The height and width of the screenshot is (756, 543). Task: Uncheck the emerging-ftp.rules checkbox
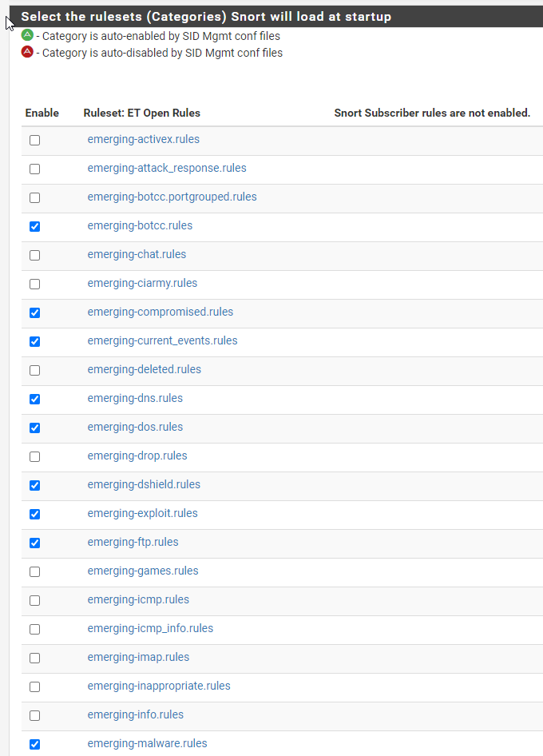[x=34, y=543]
